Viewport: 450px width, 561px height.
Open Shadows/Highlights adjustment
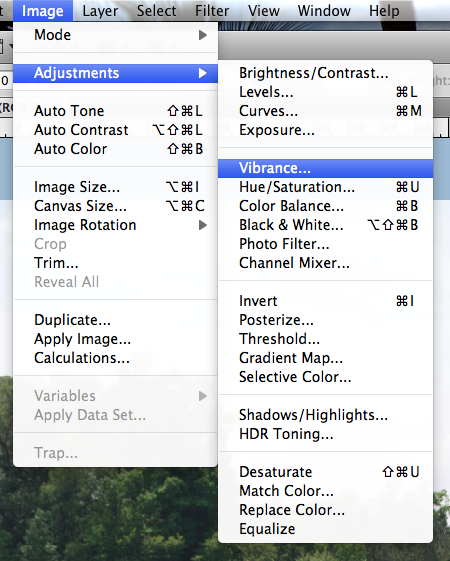(325, 415)
